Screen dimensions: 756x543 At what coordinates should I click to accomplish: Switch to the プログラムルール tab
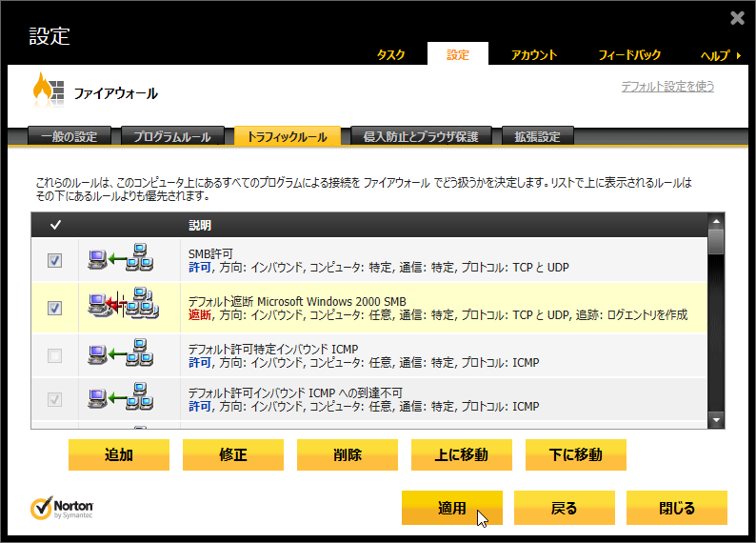172,136
